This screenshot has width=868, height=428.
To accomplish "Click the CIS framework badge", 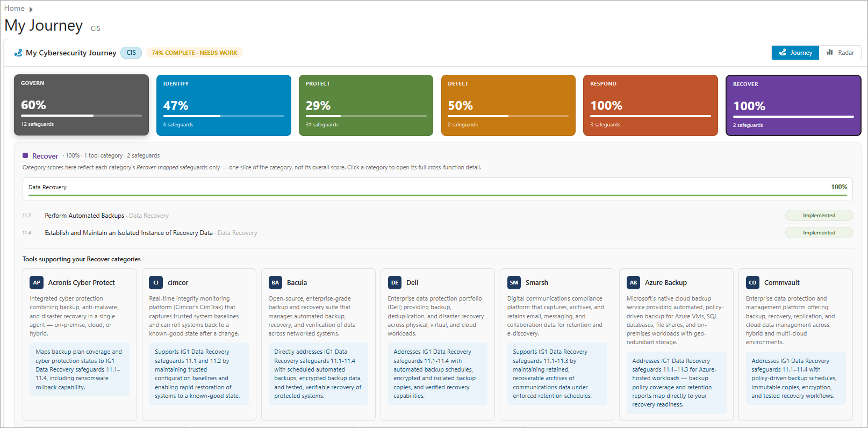I will point(131,53).
